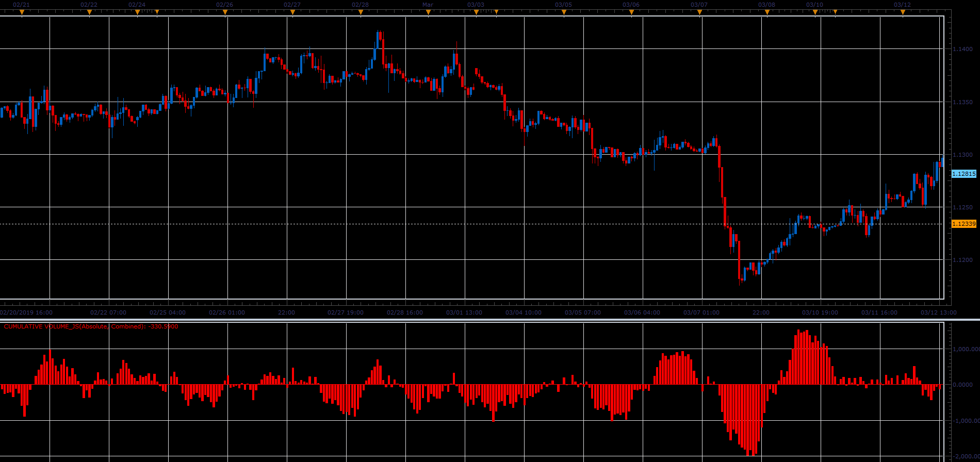Screen dimensions: 980x462
Task: Click the 1.1400 price axis label
Action: [x=963, y=49]
